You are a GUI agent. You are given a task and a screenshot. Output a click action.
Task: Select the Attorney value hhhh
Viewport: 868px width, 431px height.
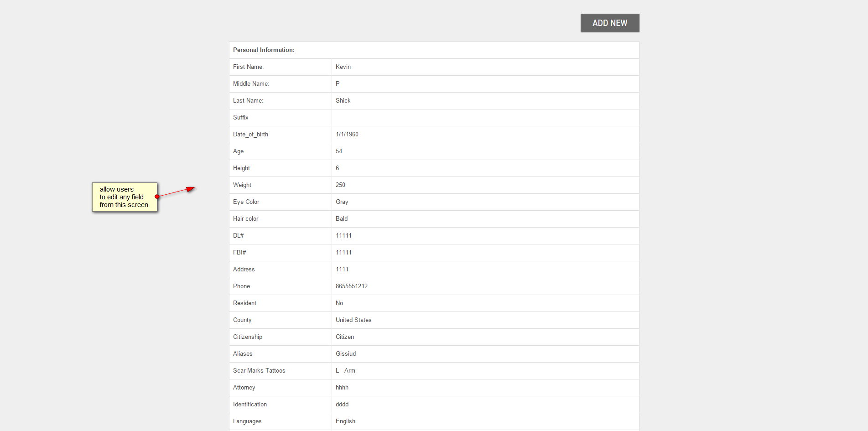(x=342, y=388)
